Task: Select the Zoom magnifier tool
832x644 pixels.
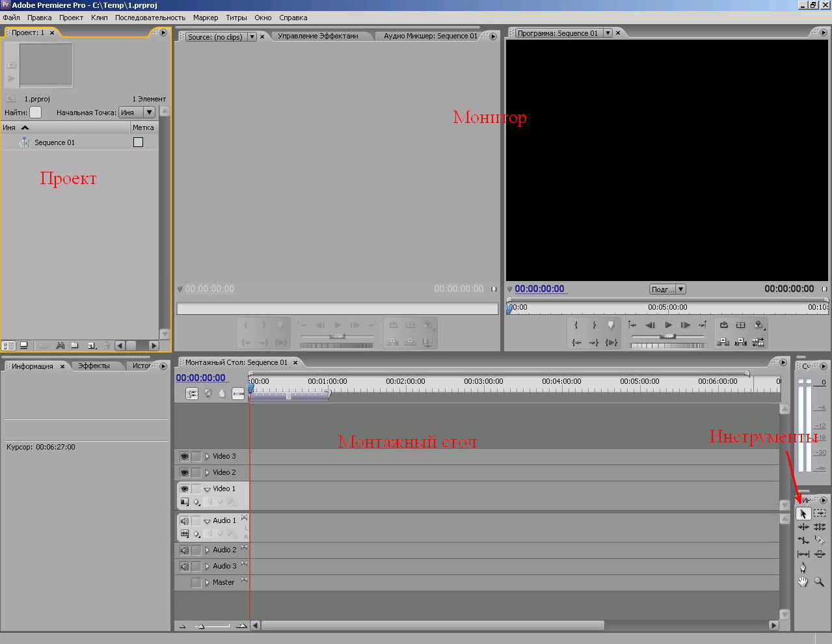Action: pyautogui.click(x=820, y=582)
